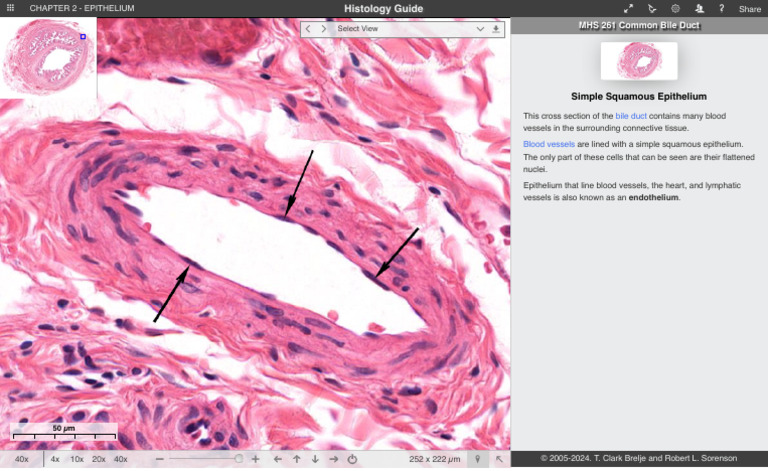Open help with the question mark

pyautogui.click(x=721, y=8)
